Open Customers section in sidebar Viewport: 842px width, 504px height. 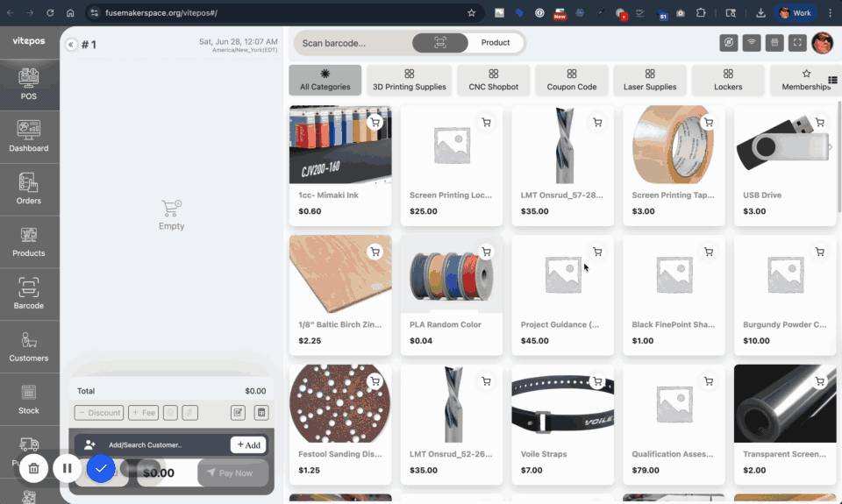29,347
